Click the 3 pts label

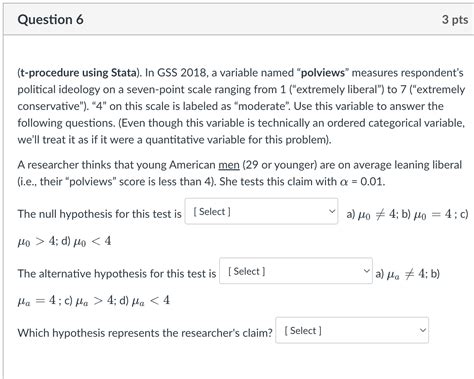pyautogui.click(x=455, y=20)
